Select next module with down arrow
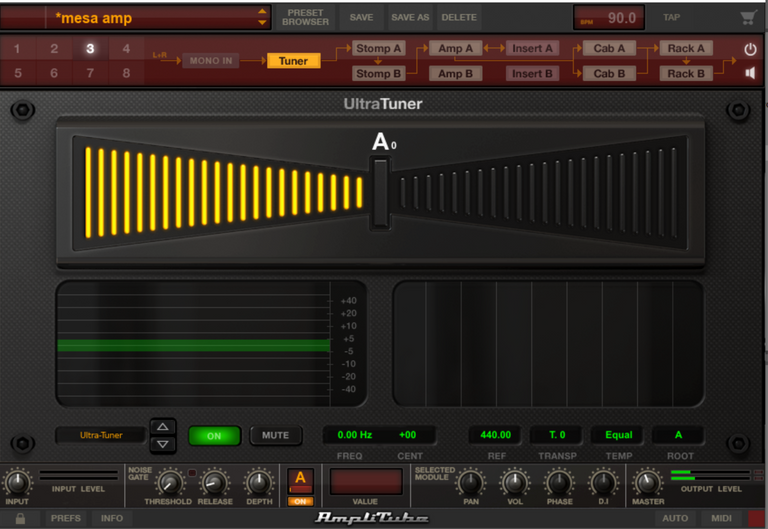Screen dimensions: 768x529 pos(163,444)
